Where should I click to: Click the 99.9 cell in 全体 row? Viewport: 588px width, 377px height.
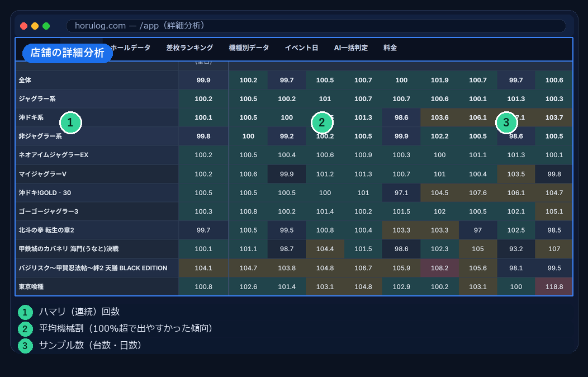pos(203,80)
